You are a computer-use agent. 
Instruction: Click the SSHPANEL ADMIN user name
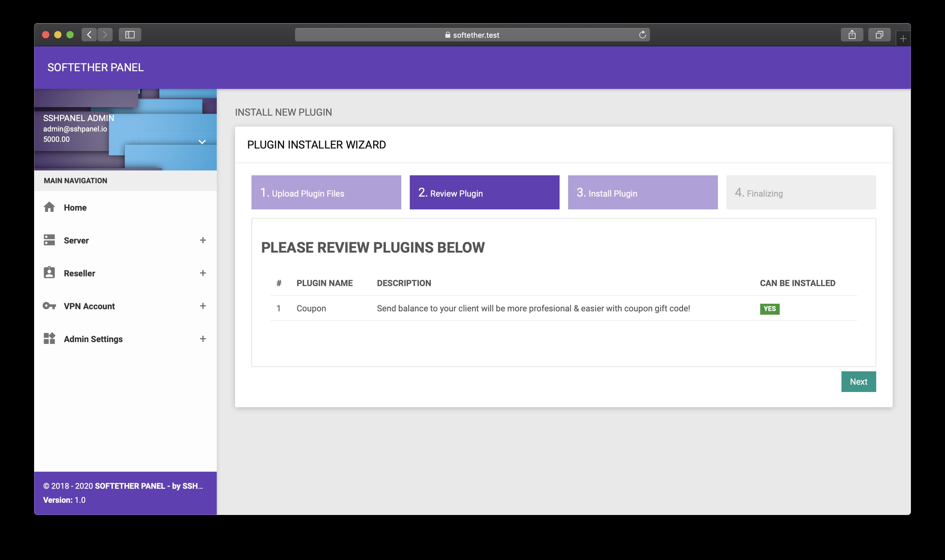point(79,118)
